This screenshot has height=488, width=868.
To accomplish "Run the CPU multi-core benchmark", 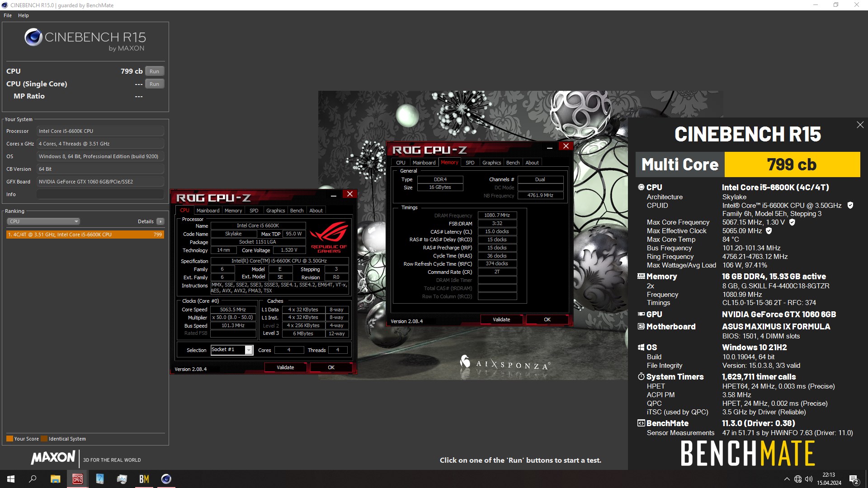I will pyautogui.click(x=154, y=71).
